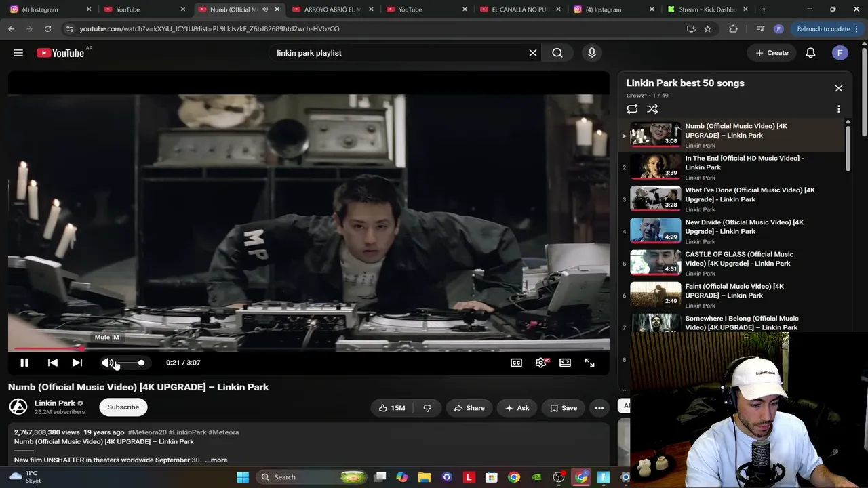
Task: Go back in browser history
Action: 12,28
